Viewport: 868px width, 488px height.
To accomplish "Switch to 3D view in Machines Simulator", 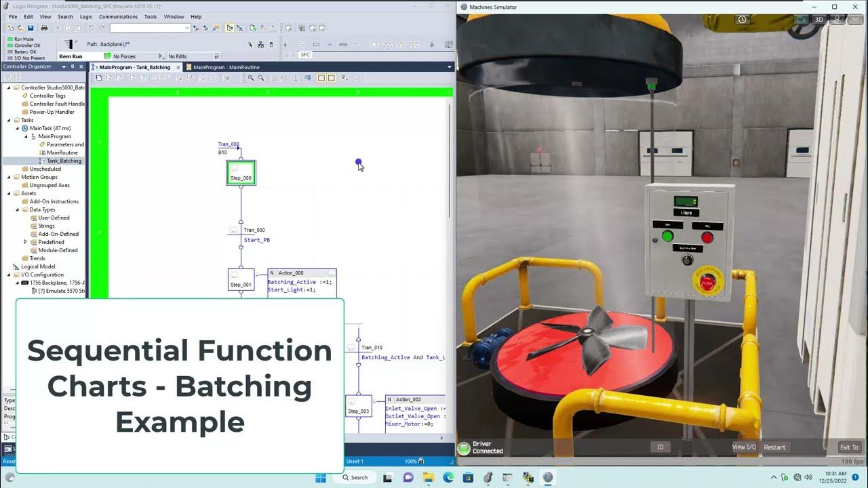I will pos(819,20).
